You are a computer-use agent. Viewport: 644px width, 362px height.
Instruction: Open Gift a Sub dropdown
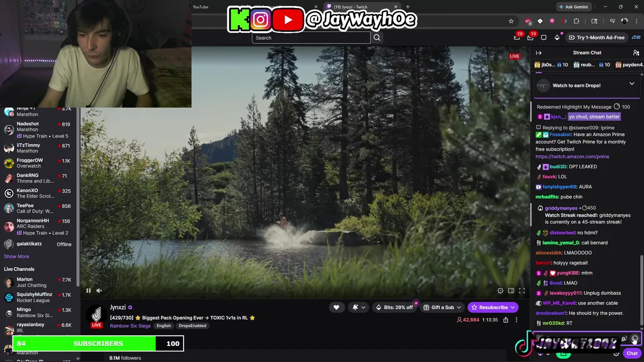pos(442,307)
